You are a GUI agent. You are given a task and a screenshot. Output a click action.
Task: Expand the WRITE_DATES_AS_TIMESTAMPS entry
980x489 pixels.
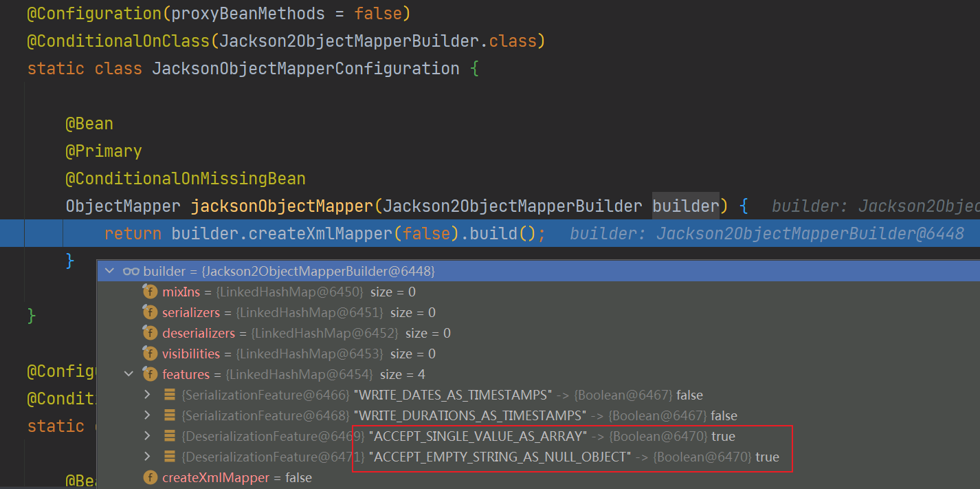pos(147,395)
